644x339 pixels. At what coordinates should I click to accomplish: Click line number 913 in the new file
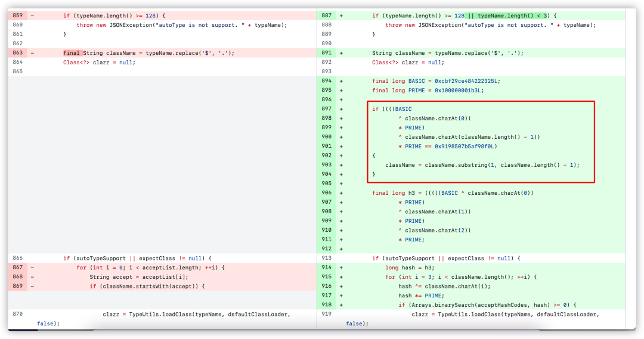point(327,258)
